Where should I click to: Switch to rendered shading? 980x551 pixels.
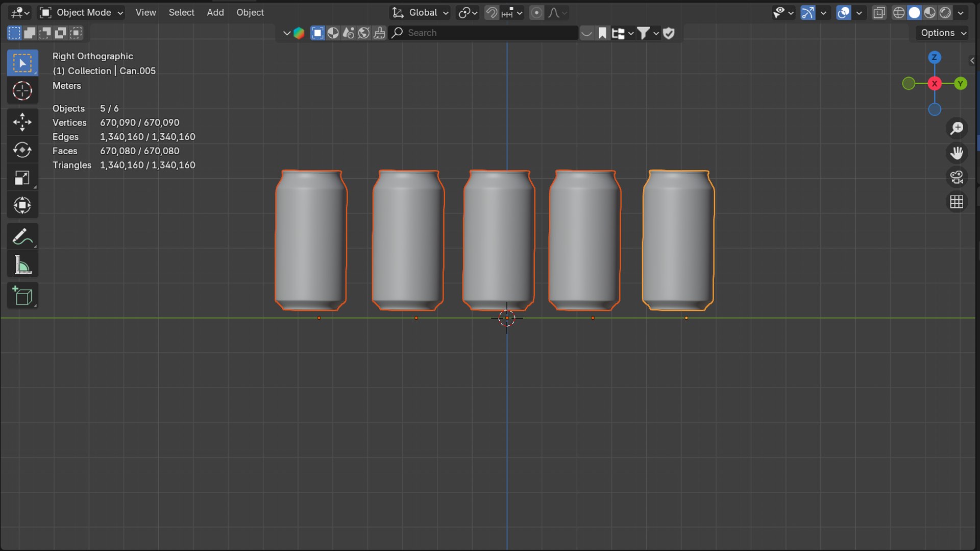[x=945, y=13]
